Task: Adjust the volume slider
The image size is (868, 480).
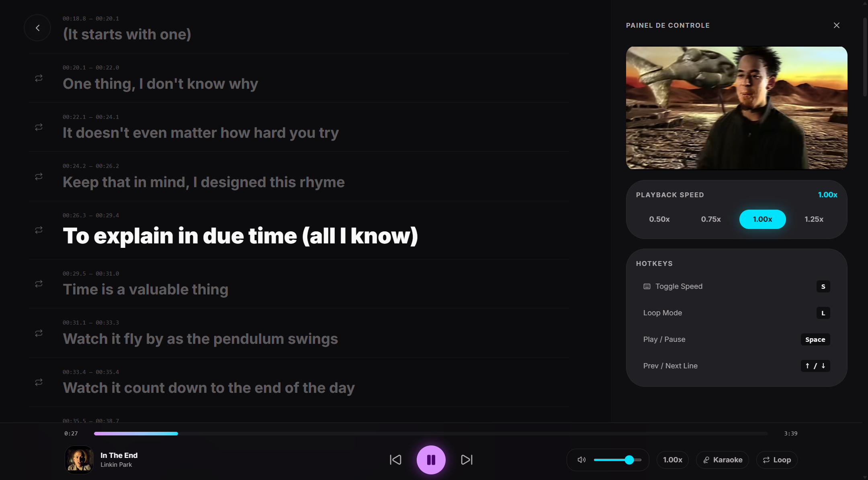Action: [617, 460]
